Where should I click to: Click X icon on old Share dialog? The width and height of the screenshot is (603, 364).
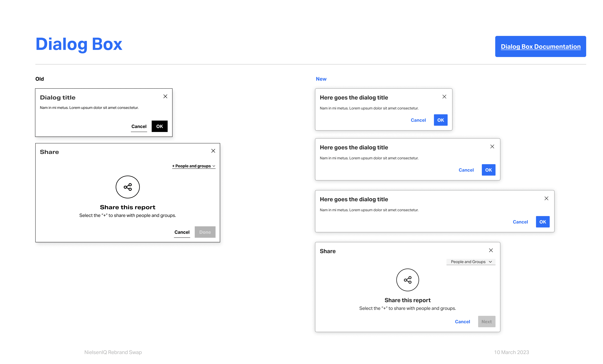[x=213, y=151]
